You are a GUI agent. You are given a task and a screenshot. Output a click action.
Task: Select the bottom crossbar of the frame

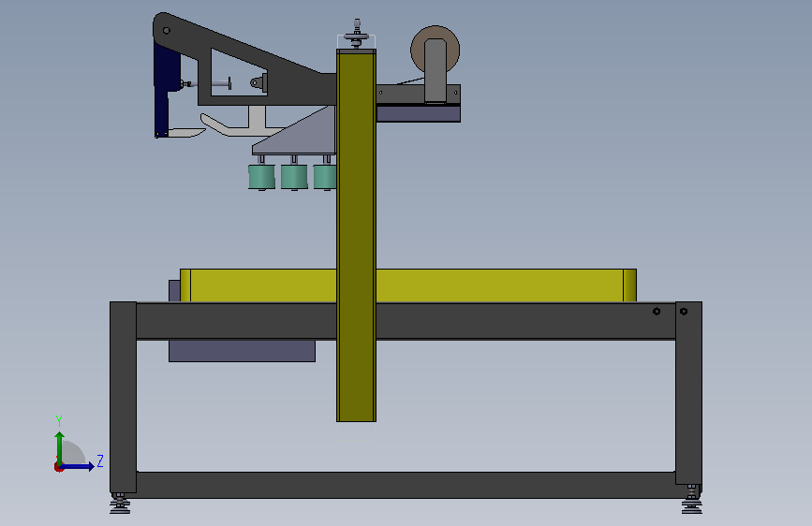click(406, 485)
